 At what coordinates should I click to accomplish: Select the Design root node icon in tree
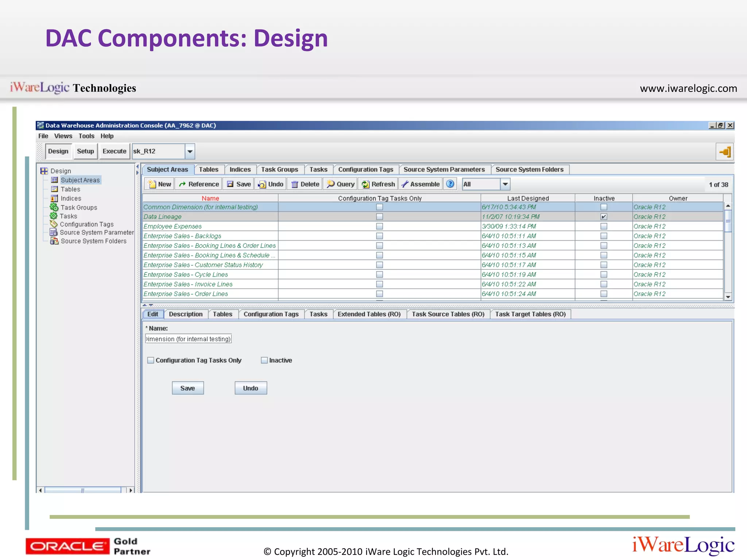point(44,171)
